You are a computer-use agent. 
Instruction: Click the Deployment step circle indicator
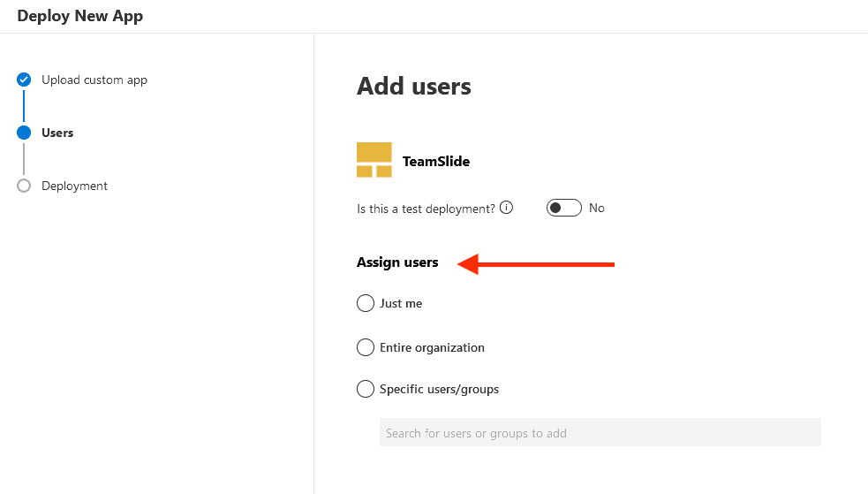[x=24, y=186]
